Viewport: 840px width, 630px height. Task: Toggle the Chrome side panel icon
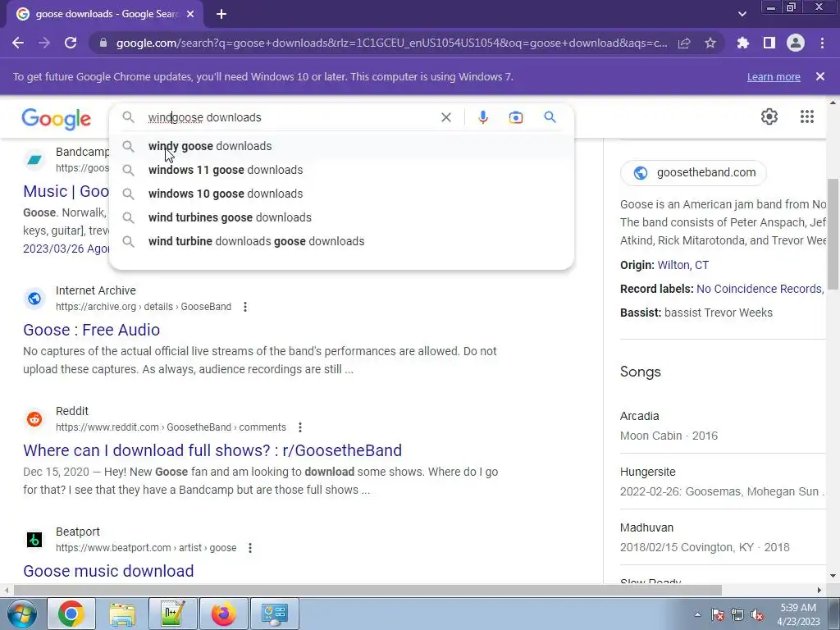pyautogui.click(x=769, y=43)
